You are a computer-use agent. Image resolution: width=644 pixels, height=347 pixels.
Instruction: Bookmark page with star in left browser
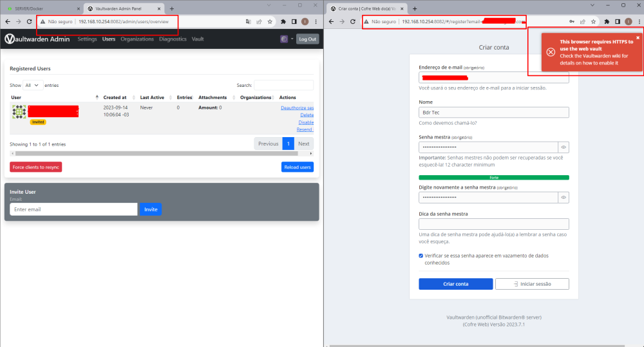click(270, 21)
